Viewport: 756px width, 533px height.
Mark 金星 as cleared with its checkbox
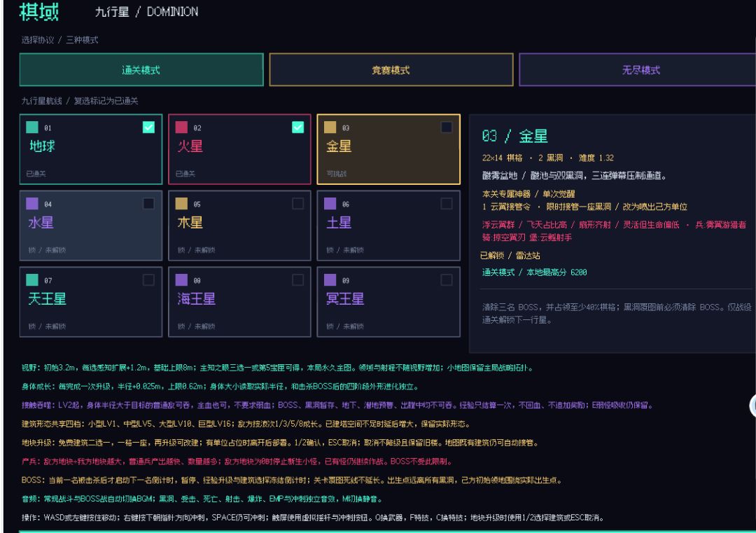click(x=447, y=127)
